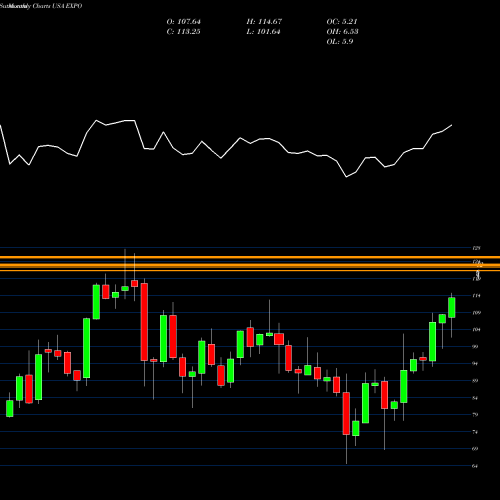Click the OH: 6.53 reading

(343, 32)
